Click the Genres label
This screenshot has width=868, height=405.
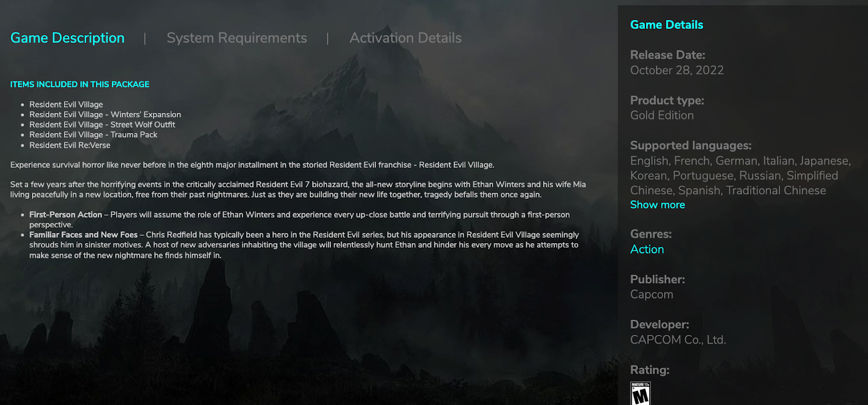650,234
